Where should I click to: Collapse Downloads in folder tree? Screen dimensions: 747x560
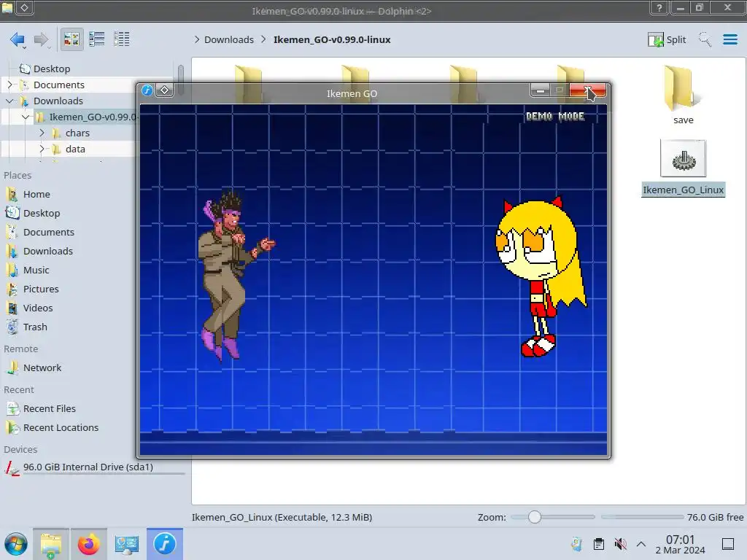coord(10,101)
